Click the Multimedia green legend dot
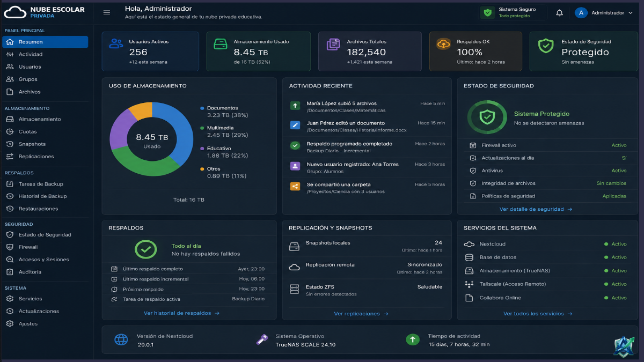The width and height of the screenshot is (644, 362). tap(202, 128)
